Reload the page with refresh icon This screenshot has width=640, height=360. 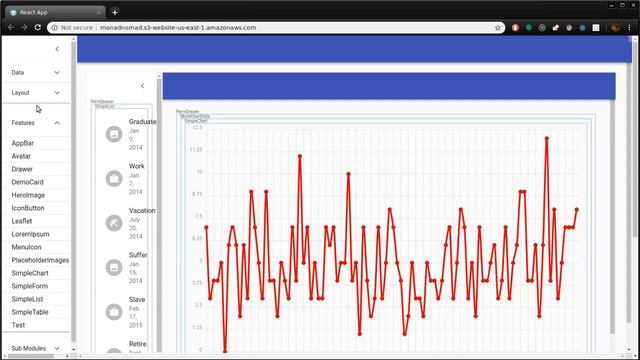38,27
